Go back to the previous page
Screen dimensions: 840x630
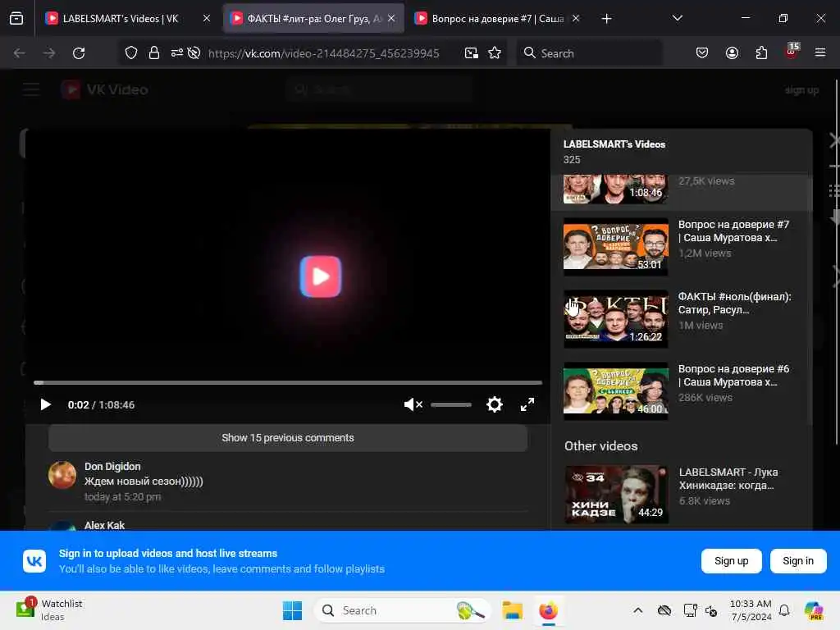click(20, 53)
